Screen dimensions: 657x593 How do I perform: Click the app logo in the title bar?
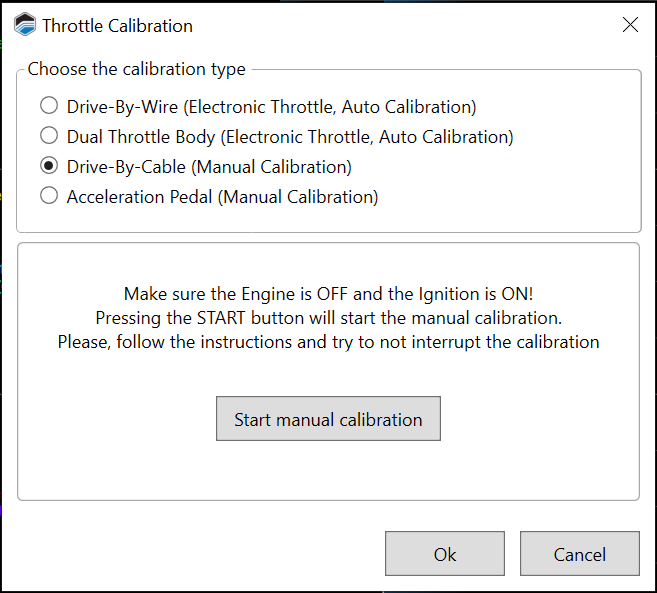[x=24, y=25]
